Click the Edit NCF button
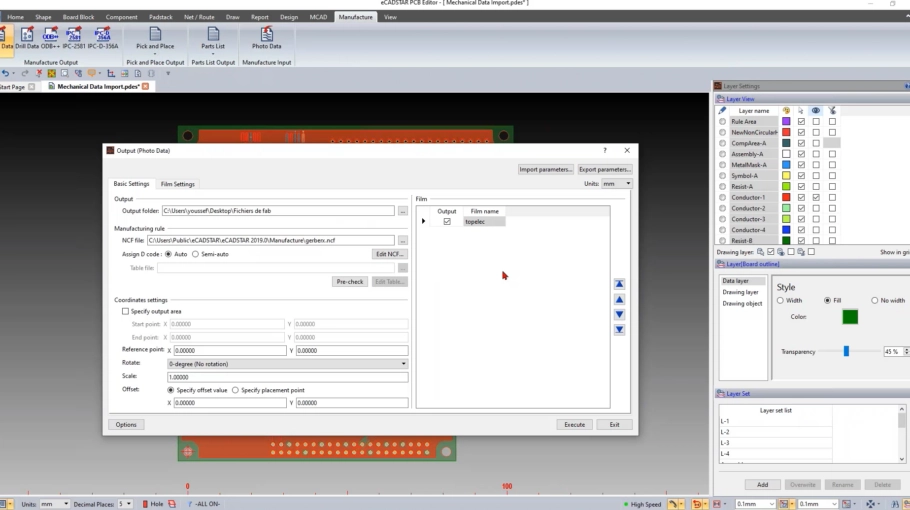The height and width of the screenshot is (510, 910). coord(389,254)
